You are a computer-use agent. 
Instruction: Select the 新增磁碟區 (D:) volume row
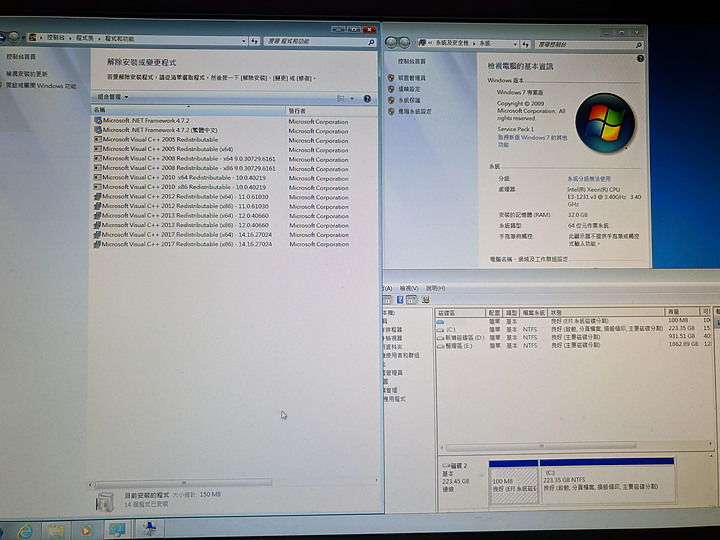574,338
